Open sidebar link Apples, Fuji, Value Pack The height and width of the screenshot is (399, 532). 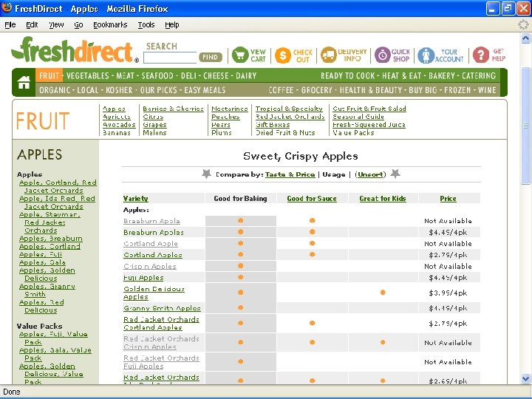pos(53,338)
